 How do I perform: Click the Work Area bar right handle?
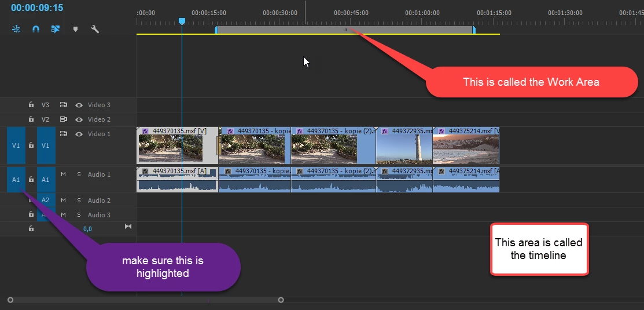click(474, 30)
